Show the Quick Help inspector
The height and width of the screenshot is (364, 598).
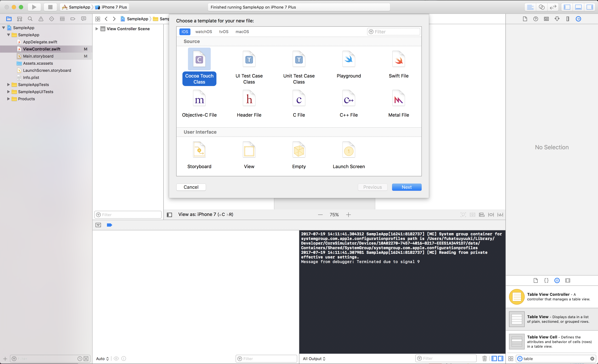[536, 19]
